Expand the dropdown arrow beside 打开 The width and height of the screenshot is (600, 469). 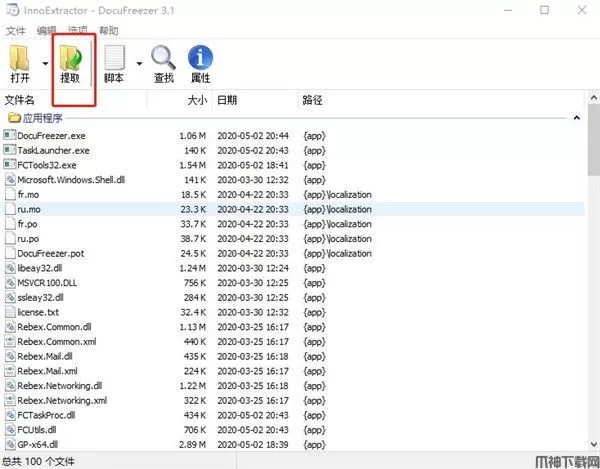coord(45,64)
